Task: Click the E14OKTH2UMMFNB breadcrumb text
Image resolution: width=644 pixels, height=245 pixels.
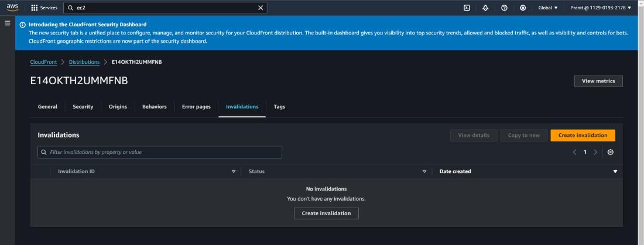Action: coord(137,62)
